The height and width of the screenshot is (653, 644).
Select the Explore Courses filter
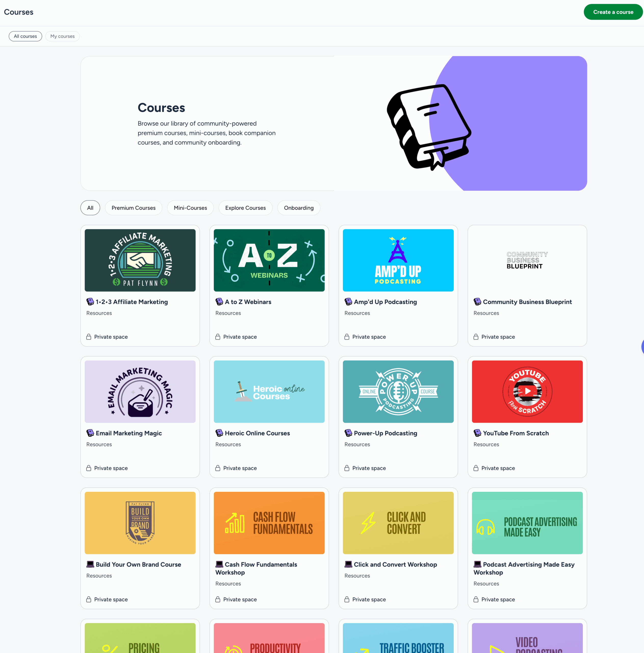pos(245,208)
